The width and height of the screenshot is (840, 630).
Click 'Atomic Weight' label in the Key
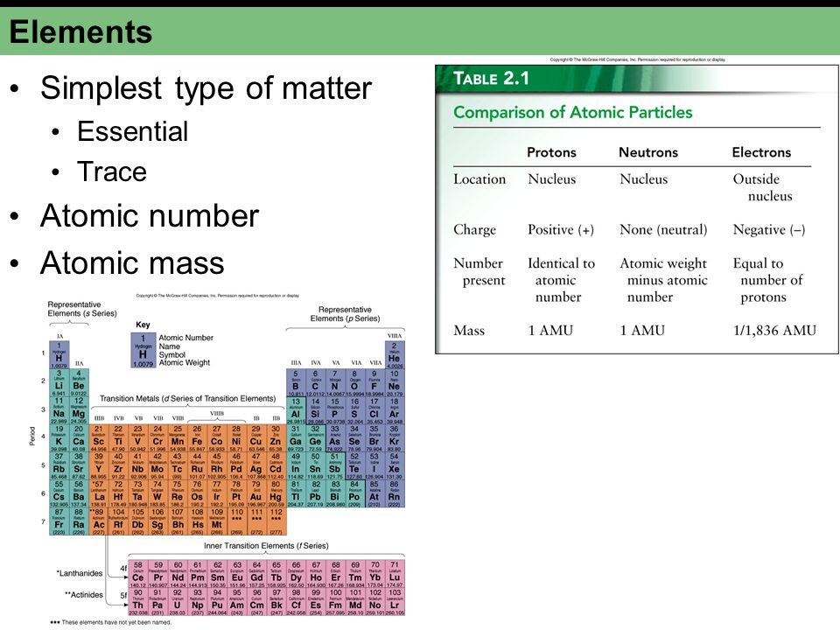185,362
